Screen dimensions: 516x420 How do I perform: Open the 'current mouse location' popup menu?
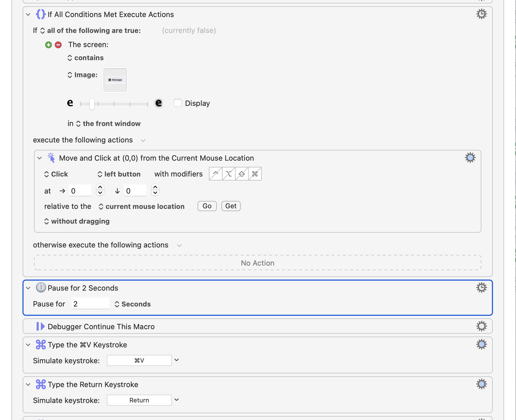(141, 206)
